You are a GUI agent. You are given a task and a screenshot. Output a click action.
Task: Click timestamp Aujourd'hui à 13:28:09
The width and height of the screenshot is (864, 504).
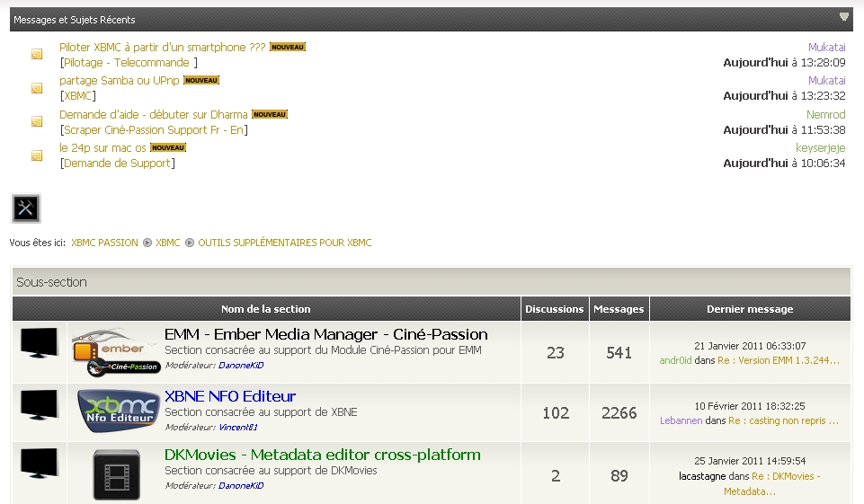click(x=784, y=63)
